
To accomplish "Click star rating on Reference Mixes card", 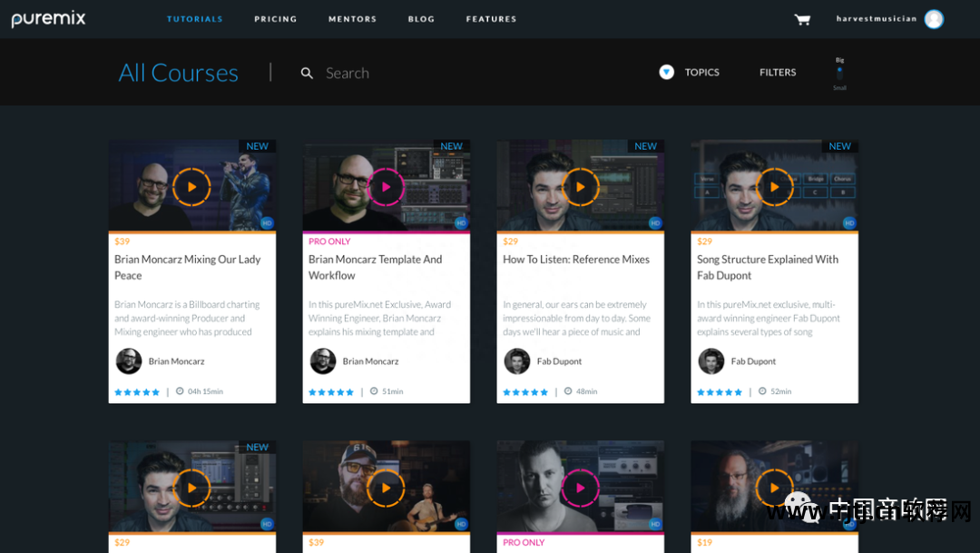I will (x=525, y=392).
